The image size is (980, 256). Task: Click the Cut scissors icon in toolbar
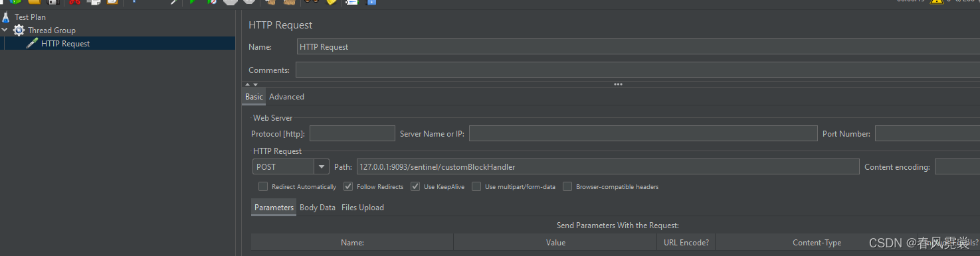coord(74,2)
